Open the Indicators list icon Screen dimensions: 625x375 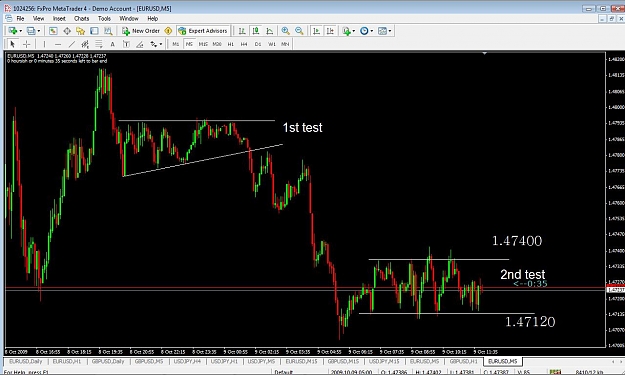point(346,31)
